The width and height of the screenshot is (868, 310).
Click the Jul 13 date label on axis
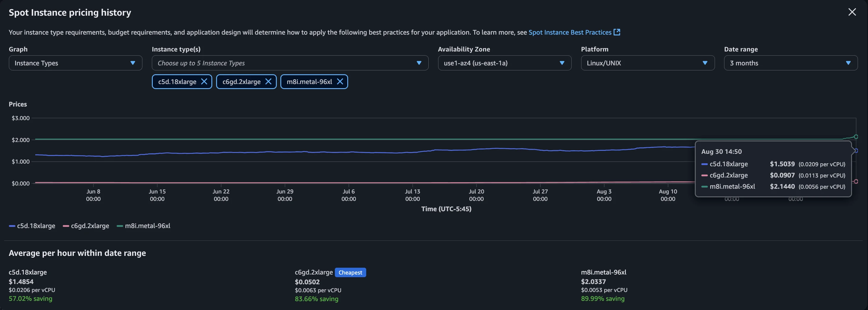click(x=412, y=191)
